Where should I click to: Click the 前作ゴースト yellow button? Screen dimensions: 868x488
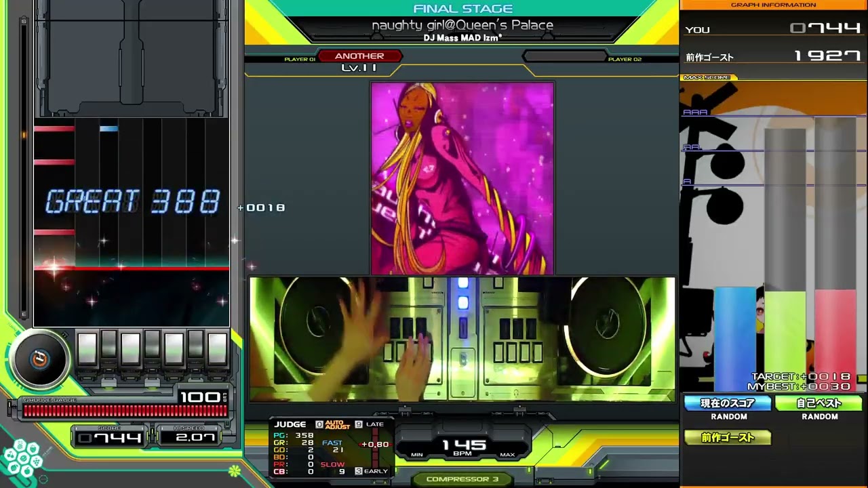click(728, 438)
